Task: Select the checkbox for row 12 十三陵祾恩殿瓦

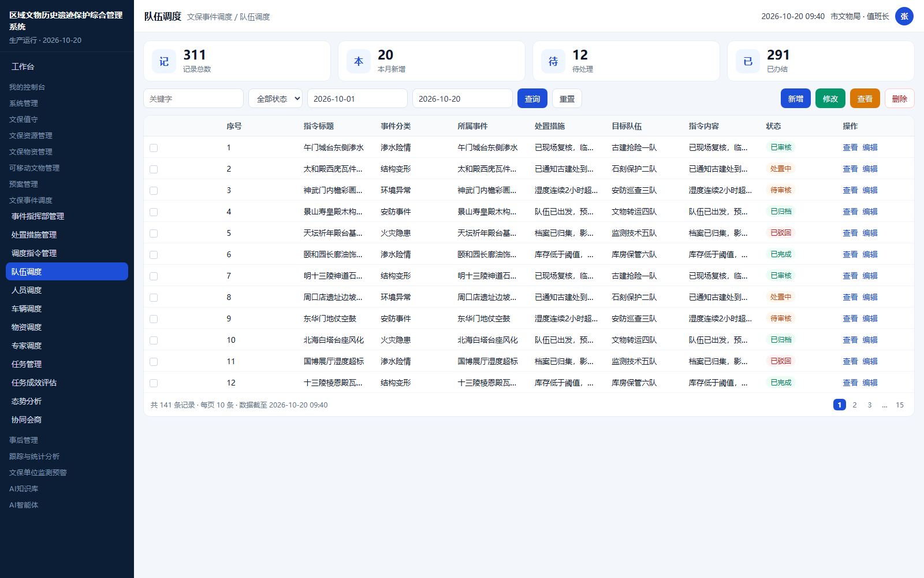Action: [154, 383]
